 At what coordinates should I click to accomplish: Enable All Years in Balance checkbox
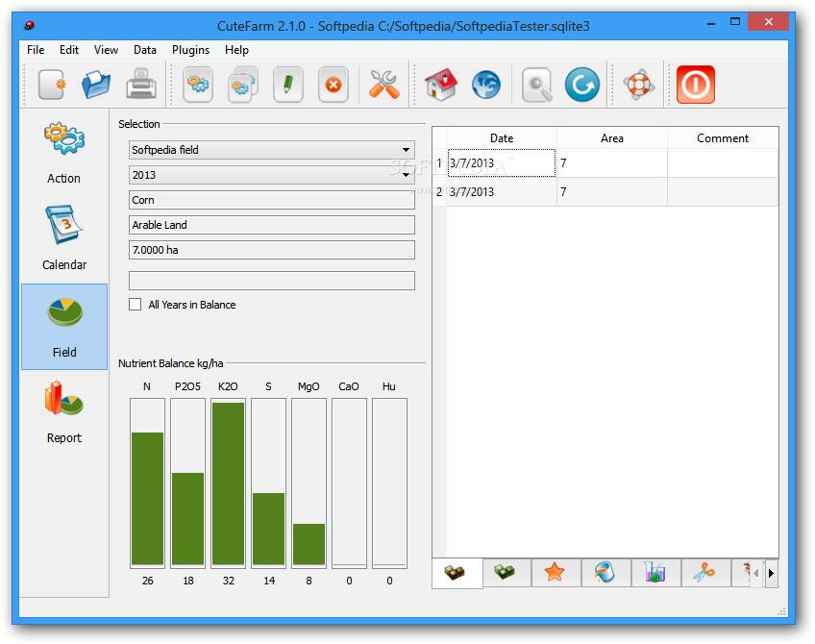click(x=136, y=305)
